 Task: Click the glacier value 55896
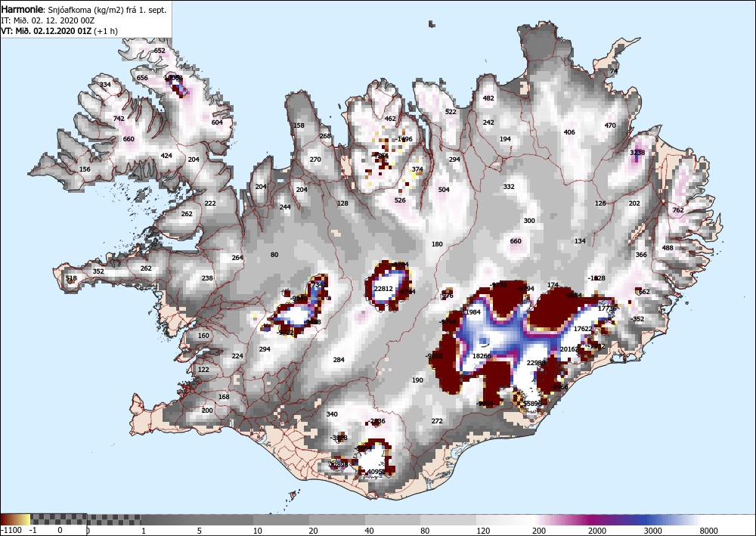pos(532,404)
